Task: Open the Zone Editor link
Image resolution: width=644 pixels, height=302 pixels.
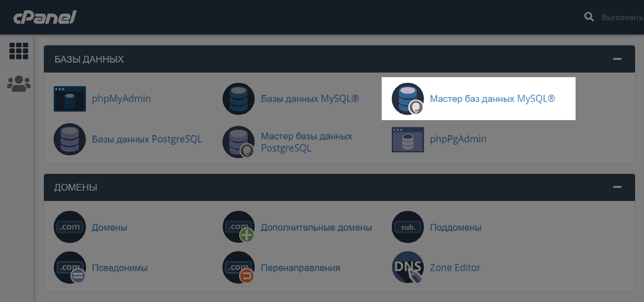Action: [x=455, y=268]
